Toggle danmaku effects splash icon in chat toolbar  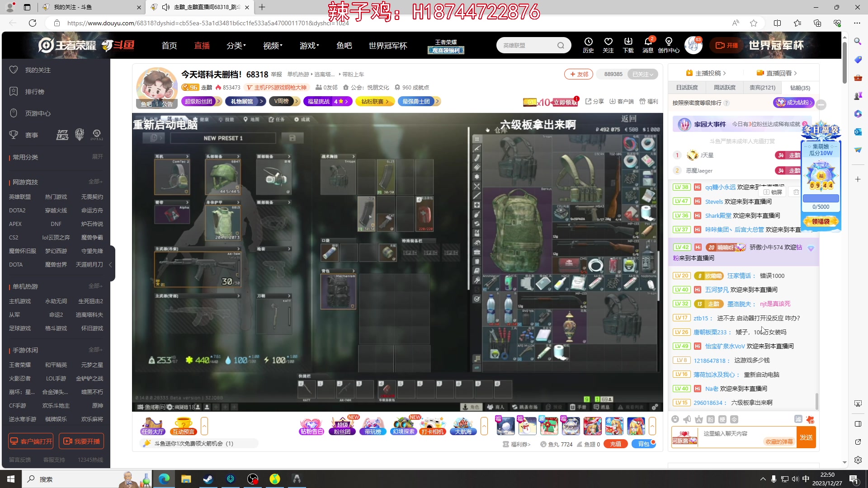point(810,419)
